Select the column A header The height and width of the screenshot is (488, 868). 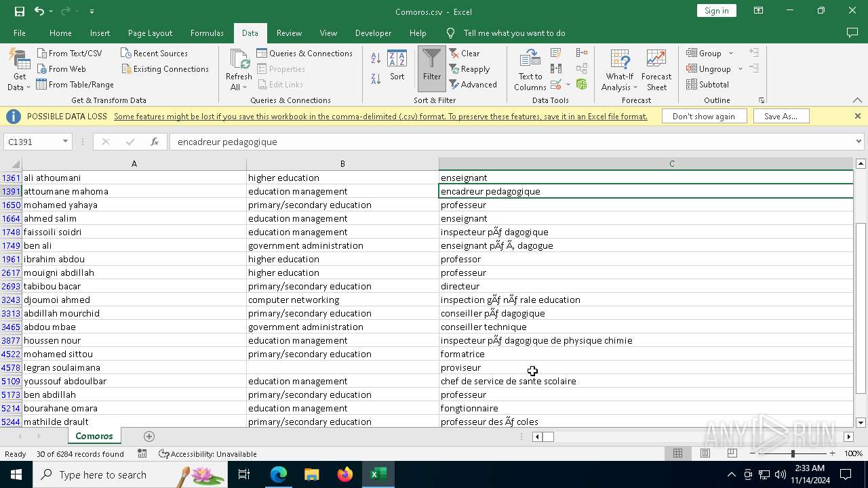(x=134, y=163)
